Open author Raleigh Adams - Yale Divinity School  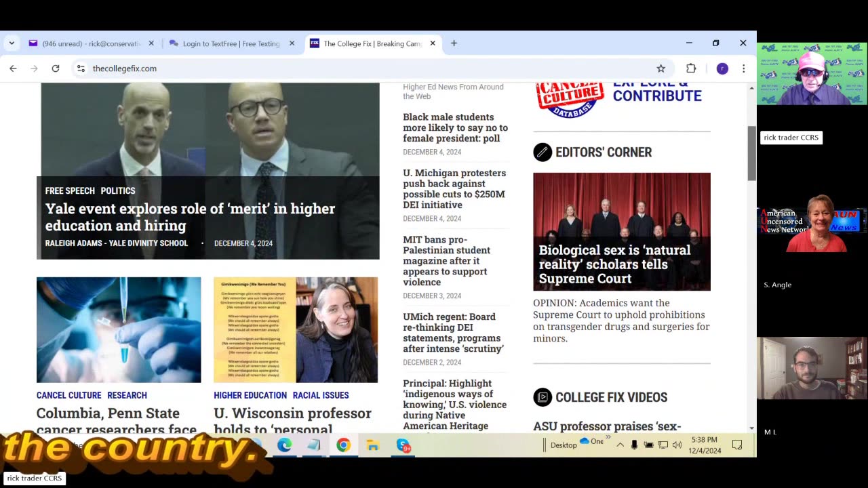(x=117, y=243)
